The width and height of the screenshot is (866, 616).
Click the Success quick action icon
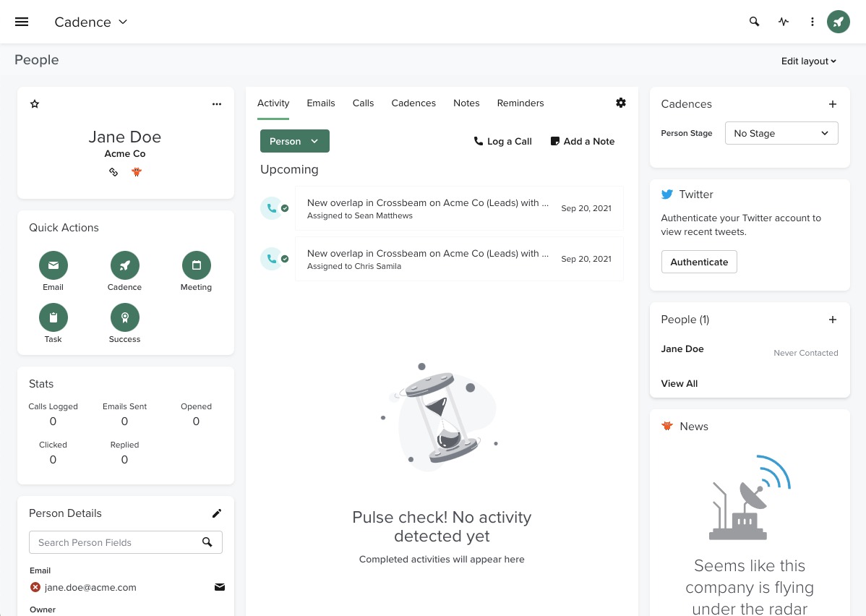pyautogui.click(x=124, y=317)
